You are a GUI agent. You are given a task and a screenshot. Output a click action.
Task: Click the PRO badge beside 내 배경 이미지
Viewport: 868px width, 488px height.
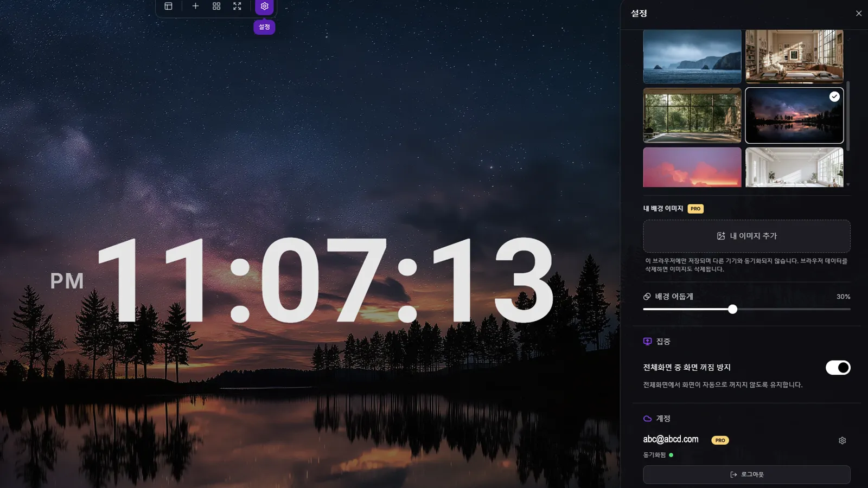(695, 209)
